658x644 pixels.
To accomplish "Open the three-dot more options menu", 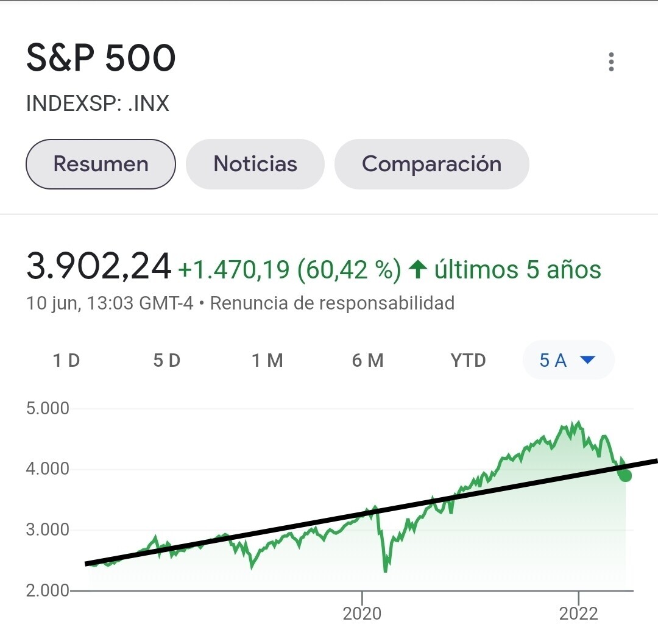I will click(611, 62).
